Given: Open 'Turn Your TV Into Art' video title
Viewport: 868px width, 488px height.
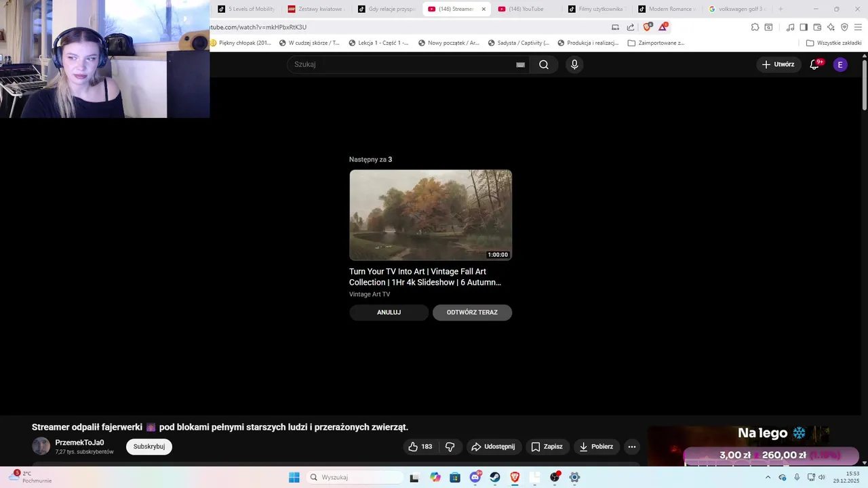Looking at the screenshot, I should [x=425, y=277].
